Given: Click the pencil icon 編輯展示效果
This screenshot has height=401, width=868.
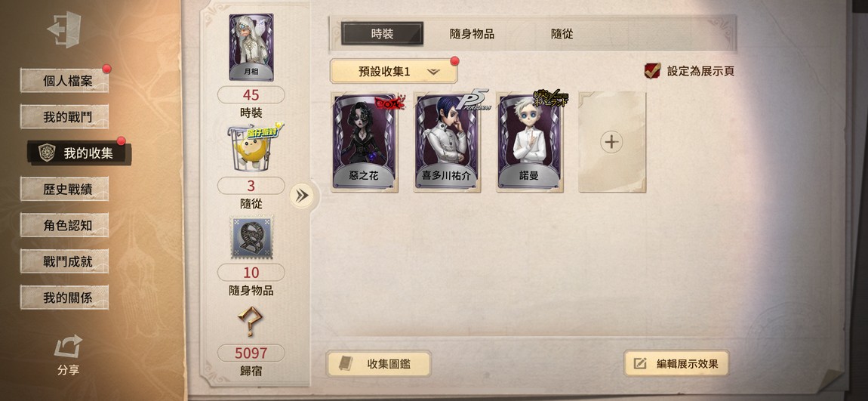Looking at the screenshot, I should click(x=641, y=363).
